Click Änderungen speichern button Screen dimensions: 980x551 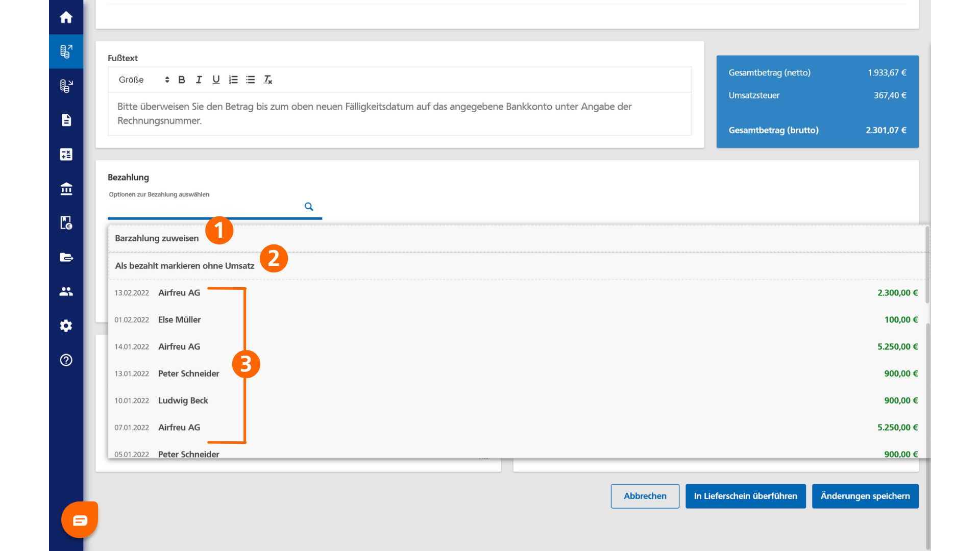[865, 496]
